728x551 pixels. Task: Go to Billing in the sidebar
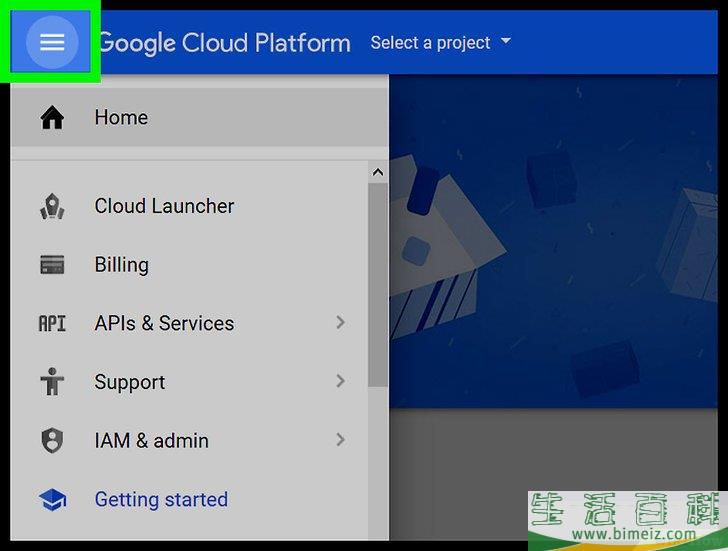[189, 265]
